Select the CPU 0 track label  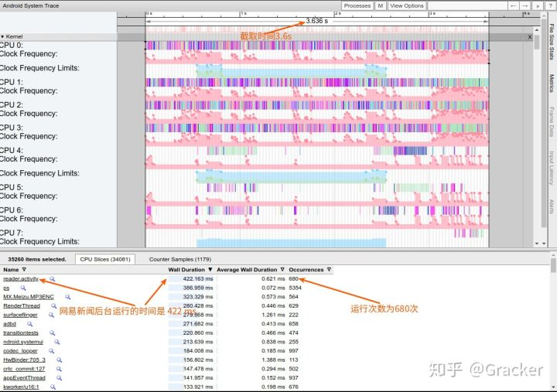coord(12,46)
